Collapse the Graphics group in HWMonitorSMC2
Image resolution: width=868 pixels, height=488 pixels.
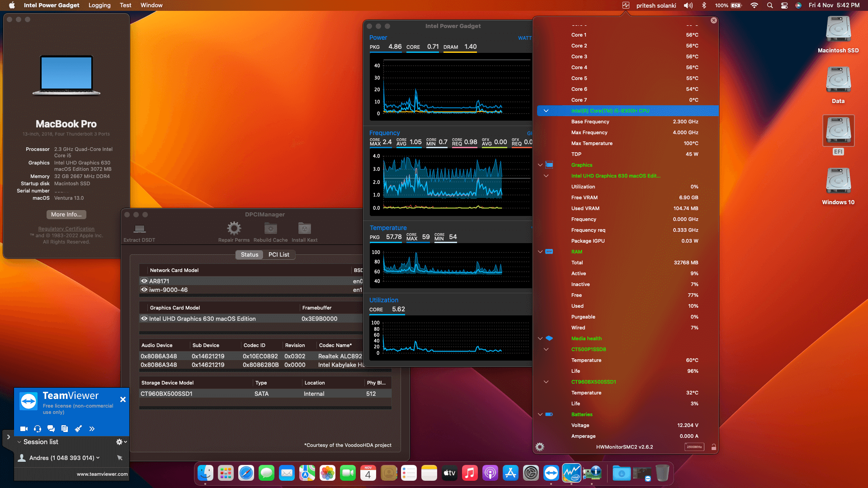(x=540, y=165)
